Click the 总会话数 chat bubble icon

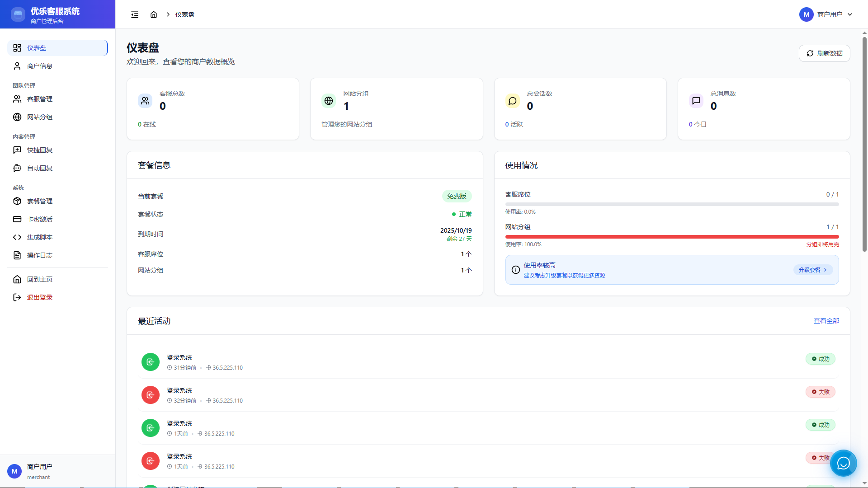pos(512,101)
